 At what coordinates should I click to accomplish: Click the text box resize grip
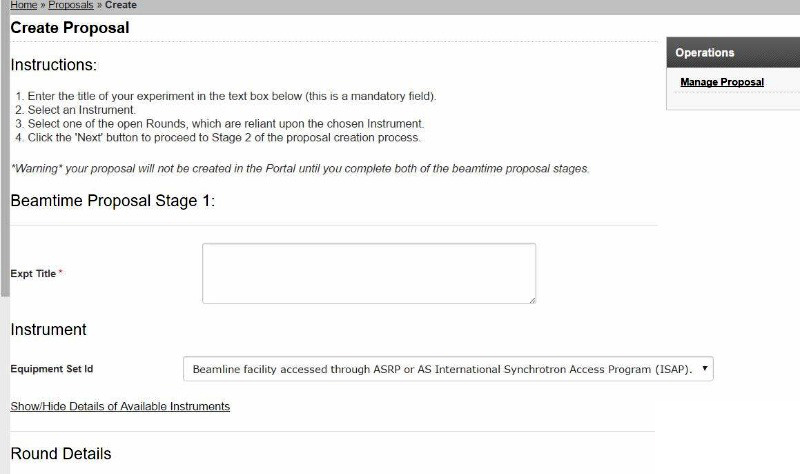532,300
